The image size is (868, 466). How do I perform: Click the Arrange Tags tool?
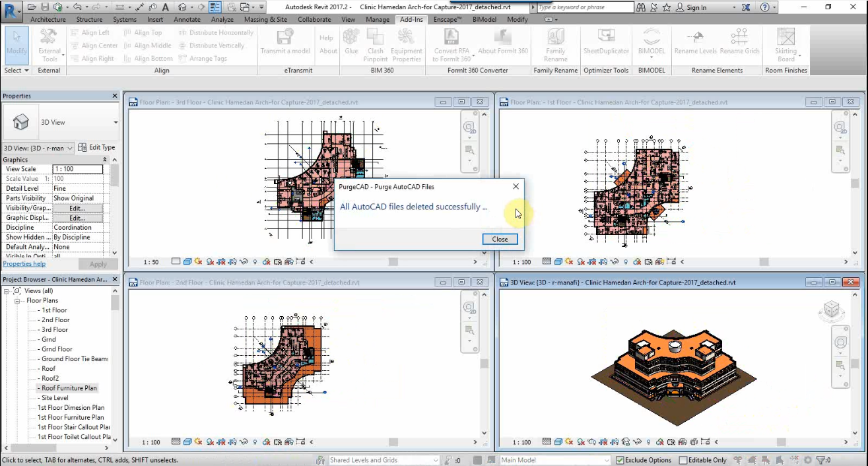(x=203, y=59)
